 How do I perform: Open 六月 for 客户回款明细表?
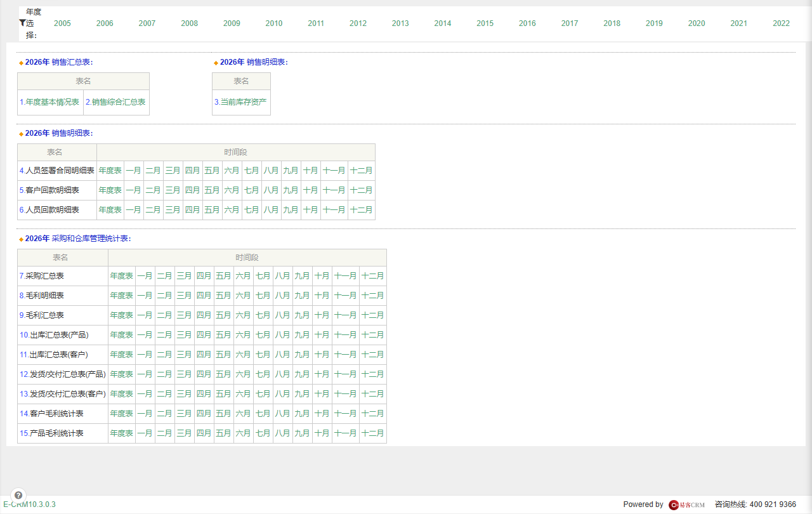pyautogui.click(x=232, y=190)
